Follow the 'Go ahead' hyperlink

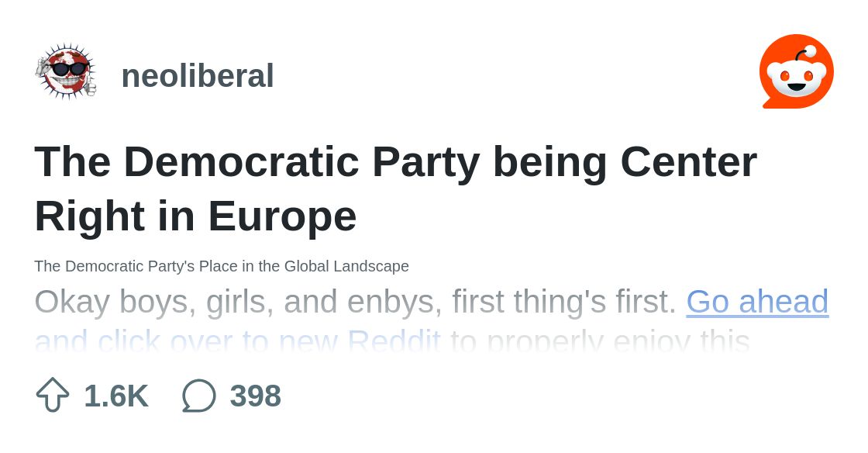click(756, 302)
